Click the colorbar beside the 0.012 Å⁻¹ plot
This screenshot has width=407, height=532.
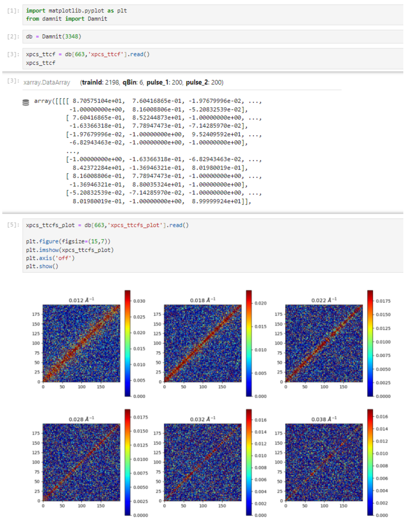(x=127, y=343)
